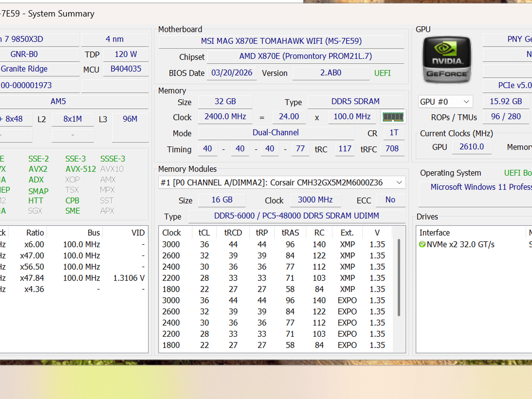Select the 32 GB memory size value

(x=225, y=101)
